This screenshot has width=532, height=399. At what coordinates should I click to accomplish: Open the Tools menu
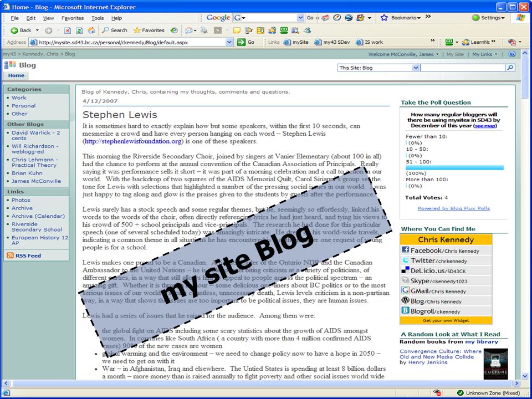(98, 18)
